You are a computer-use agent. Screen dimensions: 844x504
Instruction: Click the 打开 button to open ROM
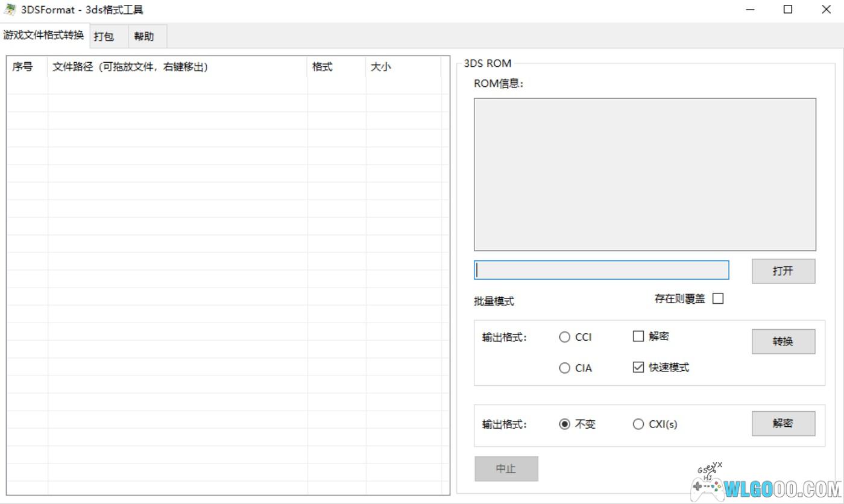coord(783,271)
